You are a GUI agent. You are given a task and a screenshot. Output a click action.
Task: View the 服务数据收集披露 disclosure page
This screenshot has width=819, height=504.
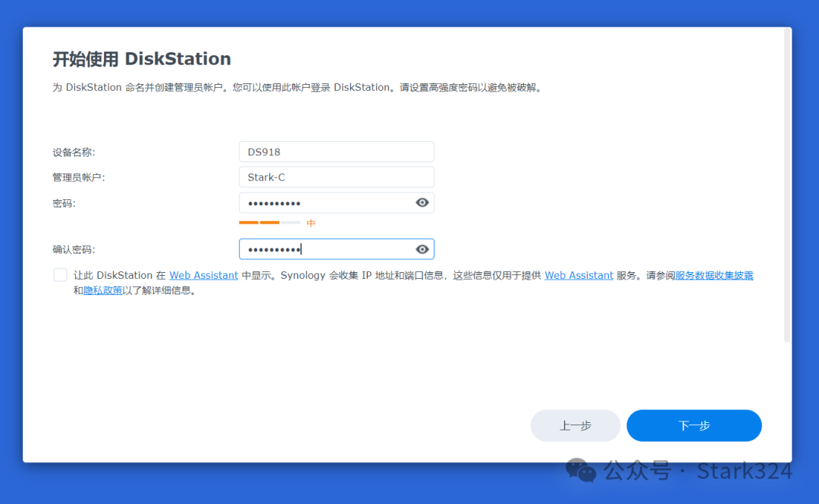click(715, 275)
